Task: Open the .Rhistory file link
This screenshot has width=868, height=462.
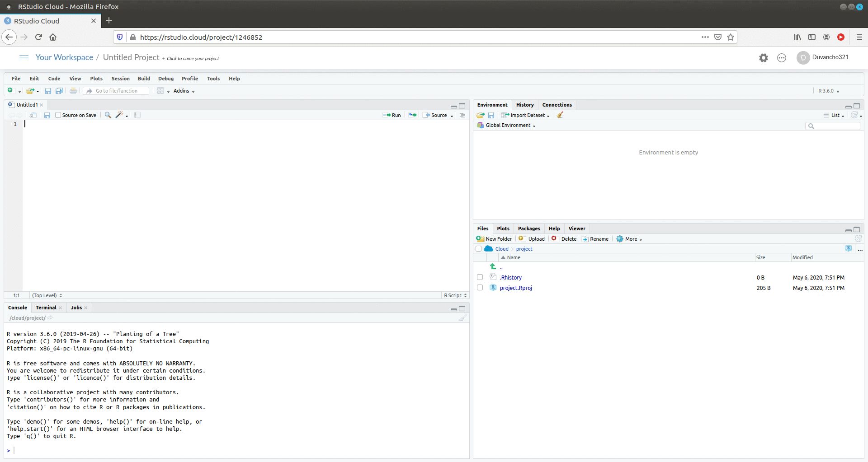Action: [511, 277]
